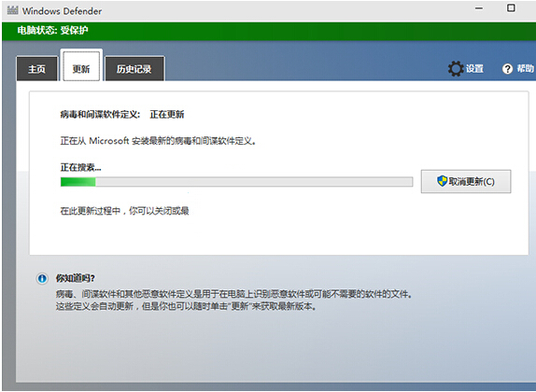Click the 在此更新过程中 notice text
536x392 pixels.
(x=125, y=211)
